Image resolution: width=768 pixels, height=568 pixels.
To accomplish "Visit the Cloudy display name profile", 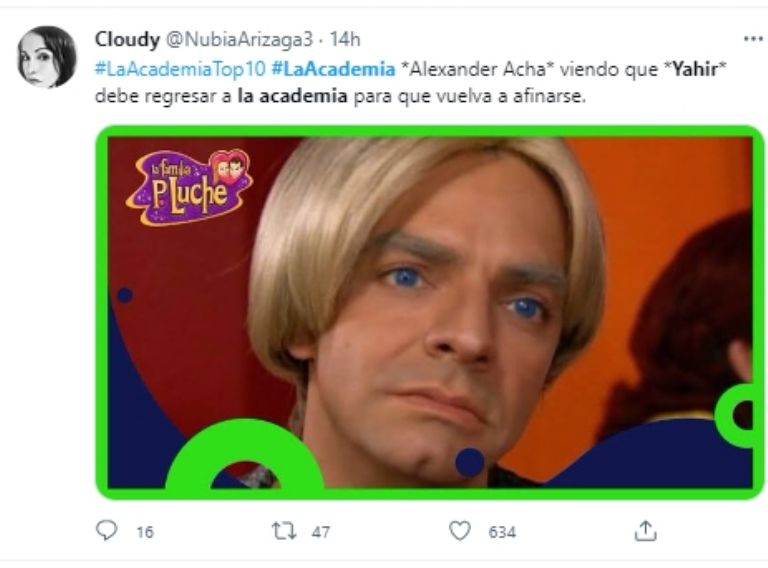I will tap(127, 40).
